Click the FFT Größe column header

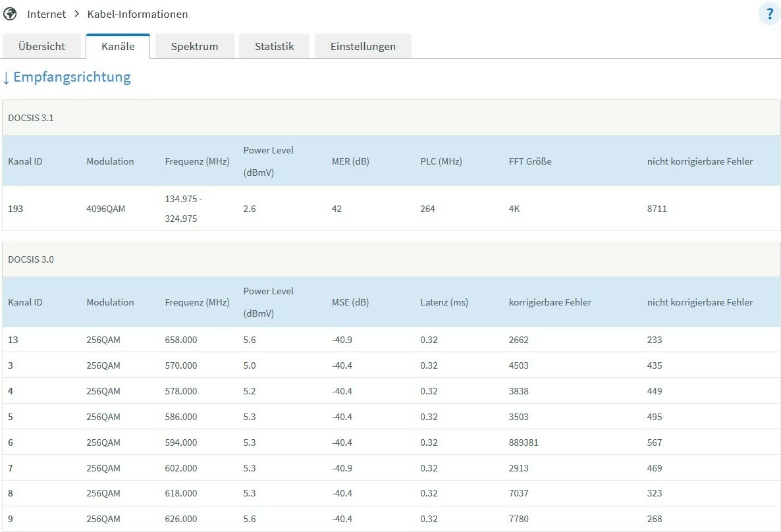(530, 161)
